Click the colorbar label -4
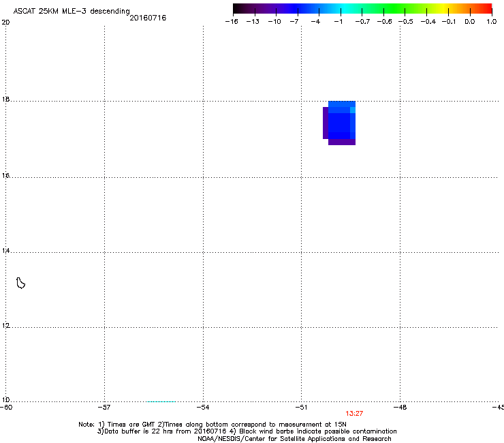Image resolution: width=504 pixels, height=443 pixels. (x=315, y=22)
